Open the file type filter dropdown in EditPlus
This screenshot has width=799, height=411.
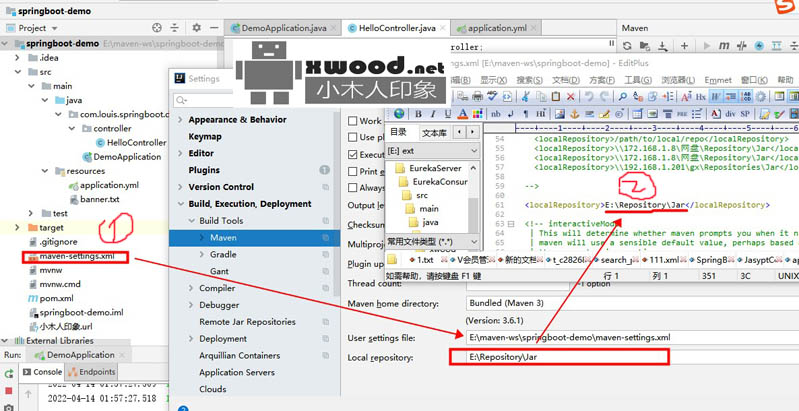click(x=432, y=241)
